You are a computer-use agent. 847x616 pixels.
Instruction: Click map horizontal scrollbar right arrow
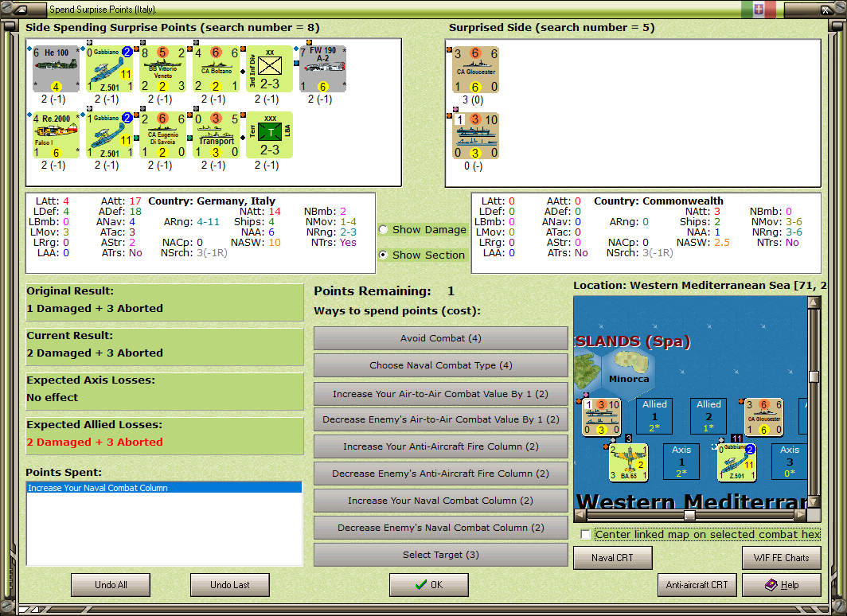(x=801, y=515)
